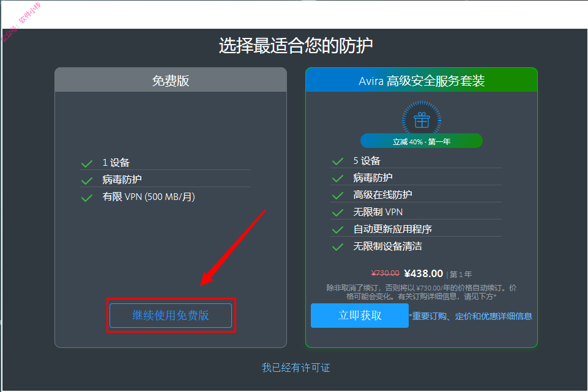
Task: Click the 无限制设备清洁 feature row
Action: click(x=416, y=246)
